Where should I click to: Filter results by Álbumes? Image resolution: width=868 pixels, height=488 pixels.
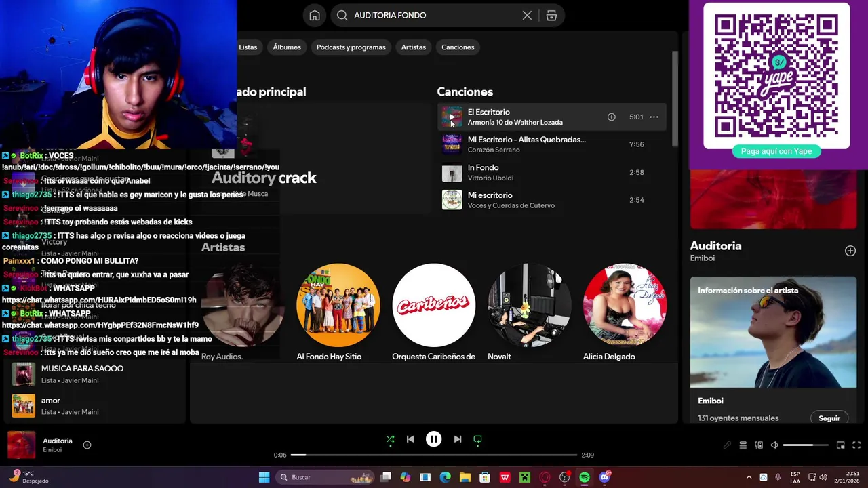[287, 47]
